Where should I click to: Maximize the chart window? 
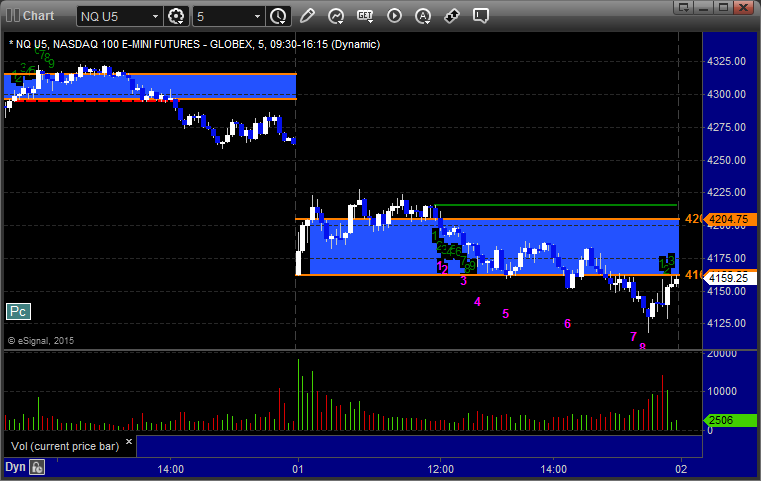pyautogui.click(x=723, y=7)
